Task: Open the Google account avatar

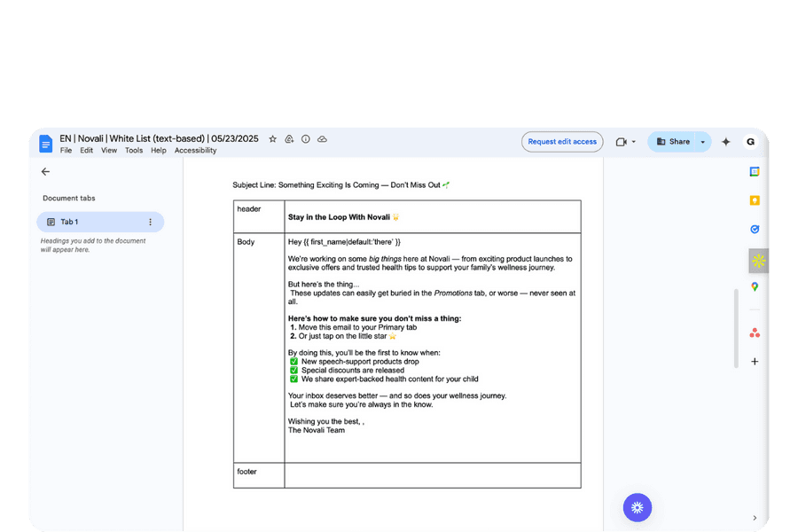Action: (x=750, y=142)
